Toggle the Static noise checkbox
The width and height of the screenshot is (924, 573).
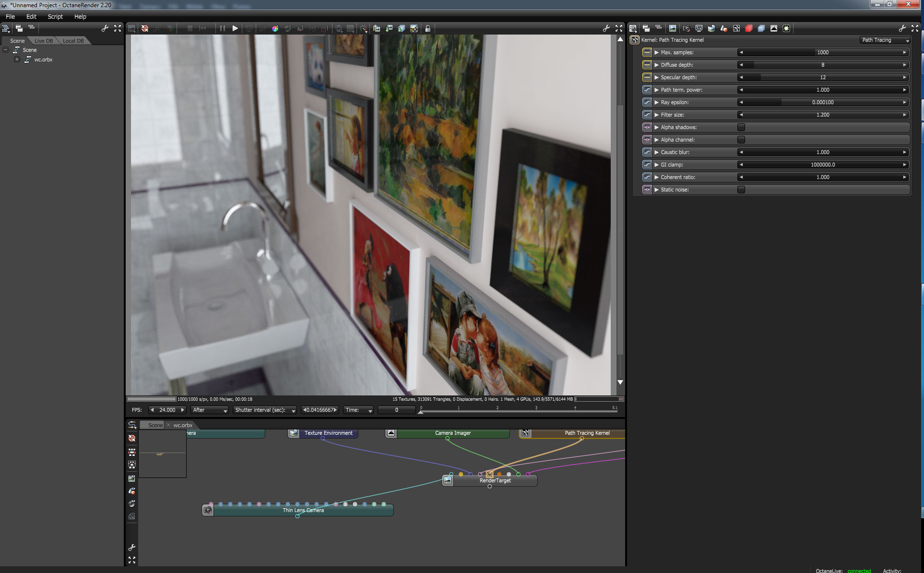[741, 190]
